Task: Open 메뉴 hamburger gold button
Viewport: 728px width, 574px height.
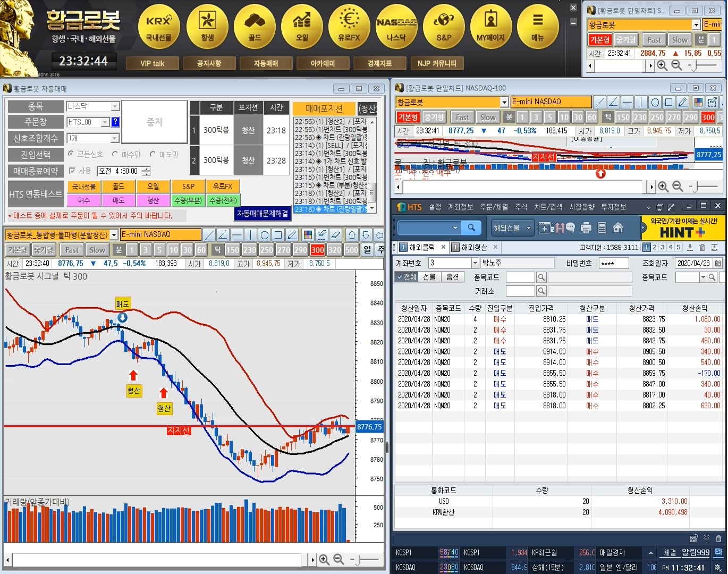Action: [x=538, y=27]
